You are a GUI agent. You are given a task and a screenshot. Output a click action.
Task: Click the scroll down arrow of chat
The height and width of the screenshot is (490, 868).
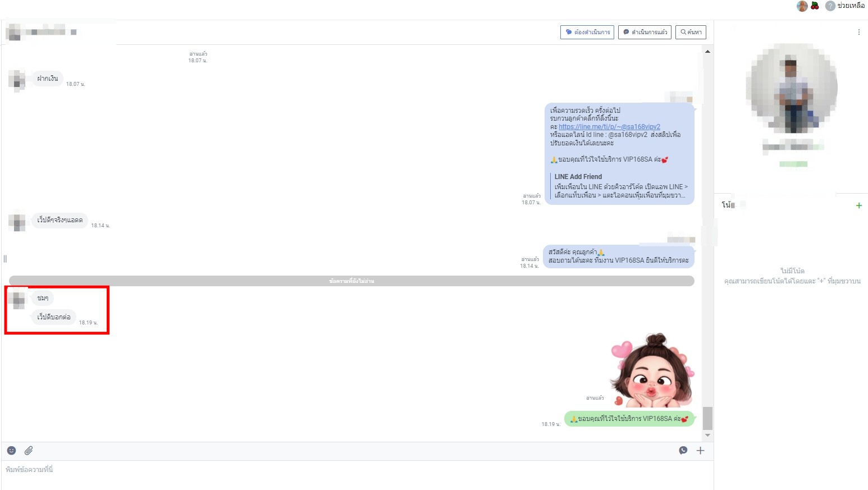tap(707, 436)
